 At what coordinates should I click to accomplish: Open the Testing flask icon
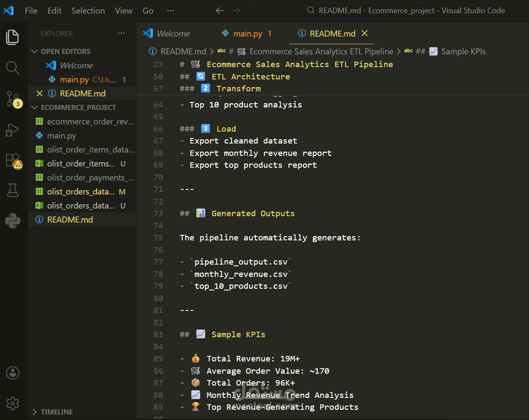pos(13,190)
